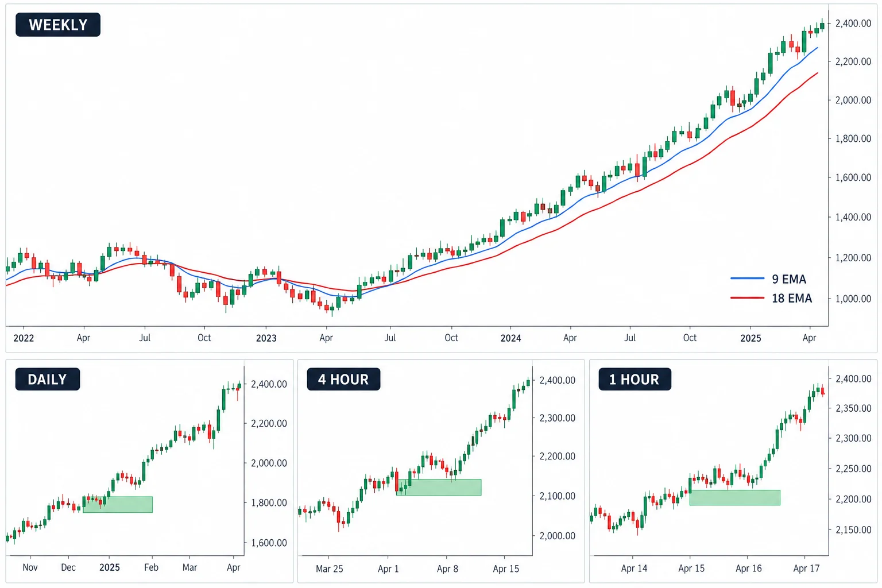Click 2,100.00 on the 4 Hour price axis

pos(557,496)
